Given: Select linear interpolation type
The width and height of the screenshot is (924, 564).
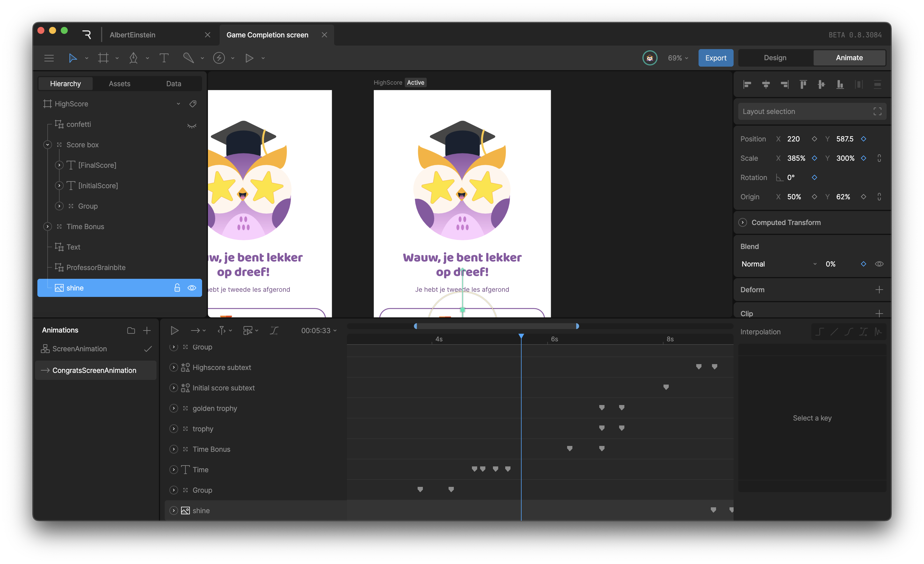Looking at the screenshot, I should [834, 332].
